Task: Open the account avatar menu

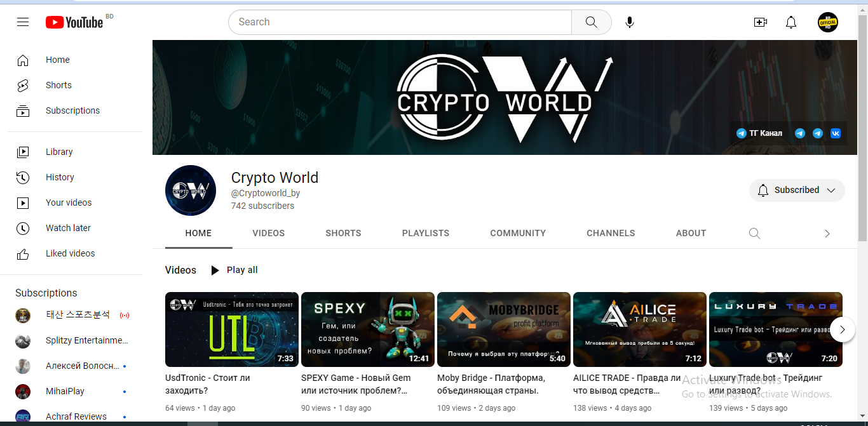Action: [828, 22]
